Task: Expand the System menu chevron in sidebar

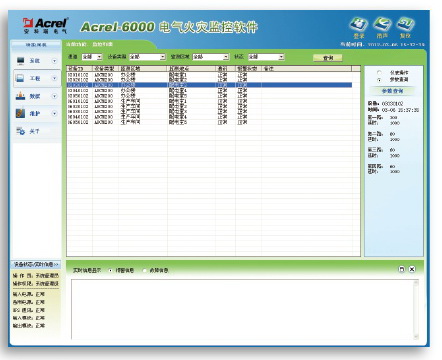Action: [x=55, y=61]
